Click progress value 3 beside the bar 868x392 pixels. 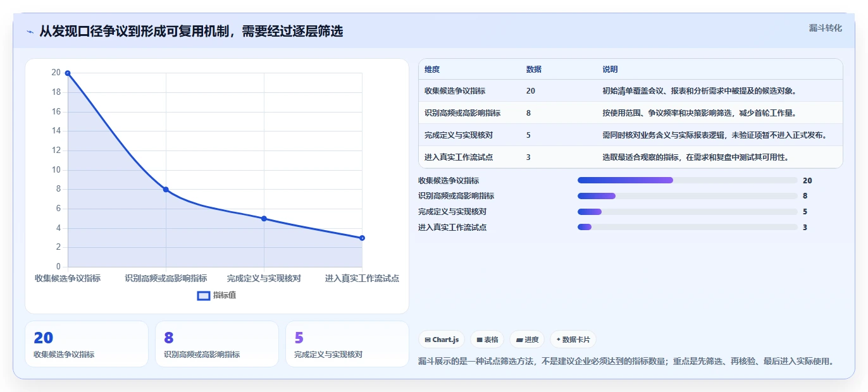(x=805, y=227)
